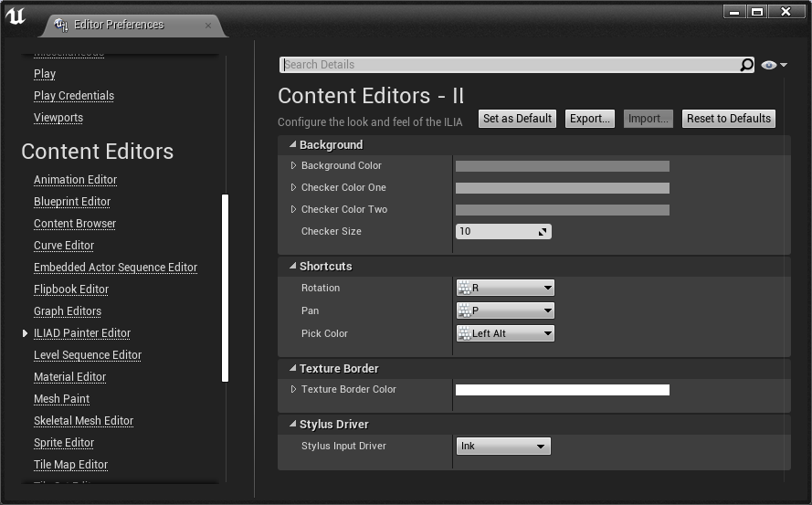This screenshot has width=812, height=505.
Task: Open Flipbook Editor preferences
Action: pos(71,289)
